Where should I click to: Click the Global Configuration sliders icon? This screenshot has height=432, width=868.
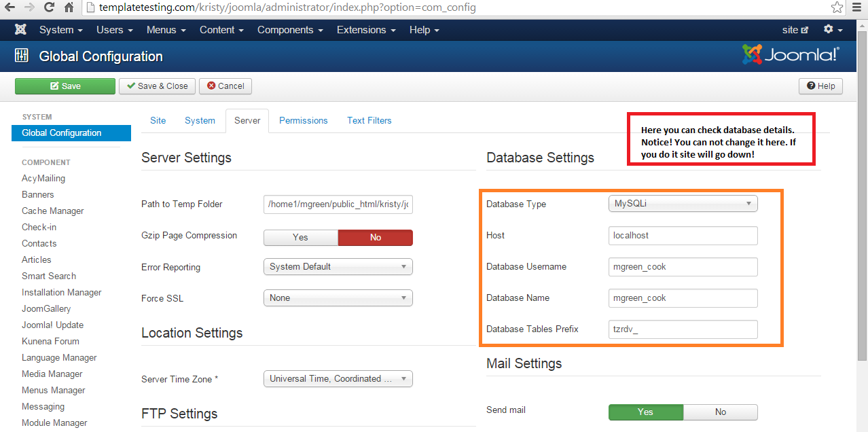22,56
